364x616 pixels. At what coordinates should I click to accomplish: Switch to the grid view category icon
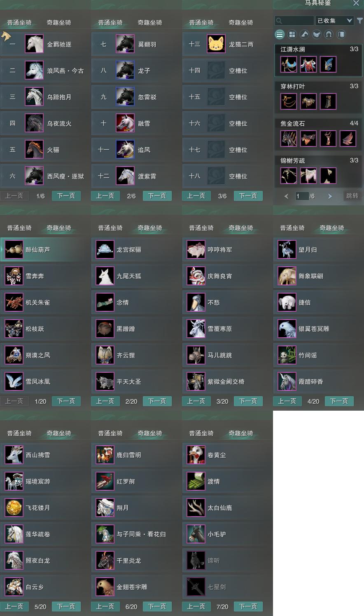click(x=292, y=34)
